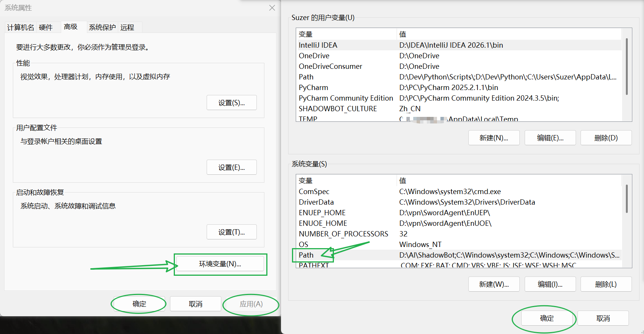The height and width of the screenshot is (334, 644).
Task: Click the 应用(A) button
Action: 251,304
